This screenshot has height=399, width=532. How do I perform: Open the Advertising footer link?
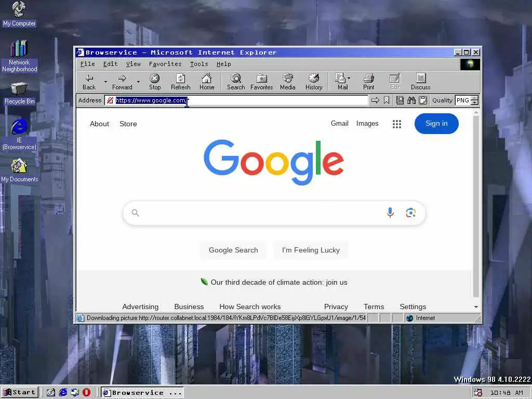140,307
